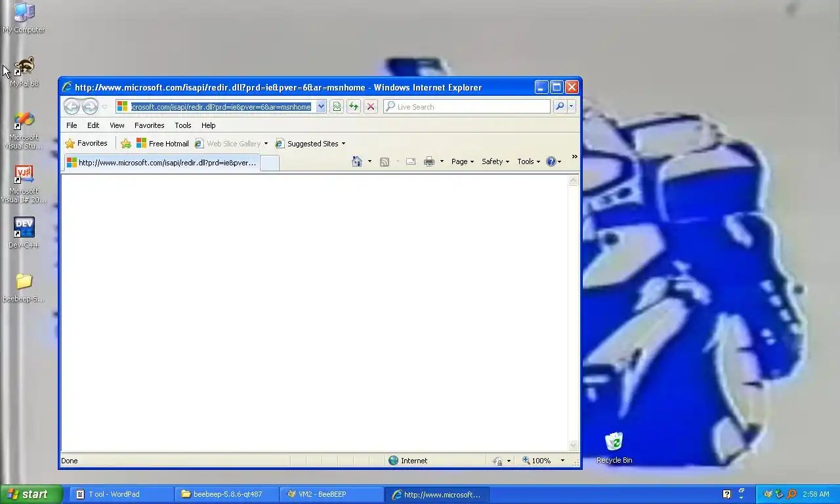Click the taskbar help question mark icon
Viewport: 840px width, 504px height.
point(726,494)
